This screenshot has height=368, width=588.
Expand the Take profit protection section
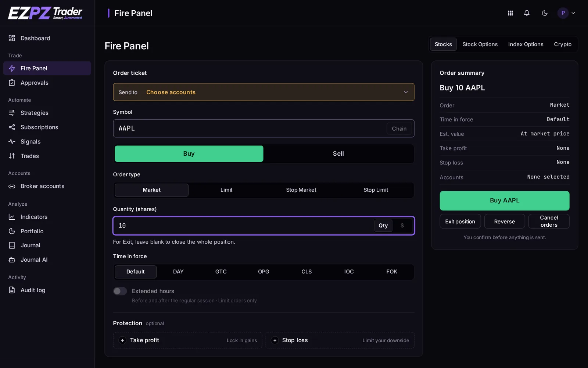(x=187, y=340)
